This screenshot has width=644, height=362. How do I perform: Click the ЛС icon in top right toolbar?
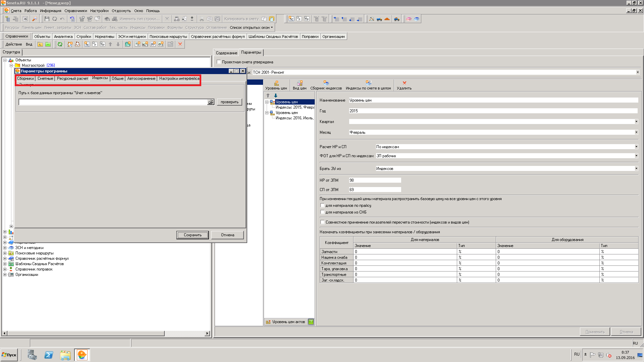pyautogui.click(x=291, y=19)
